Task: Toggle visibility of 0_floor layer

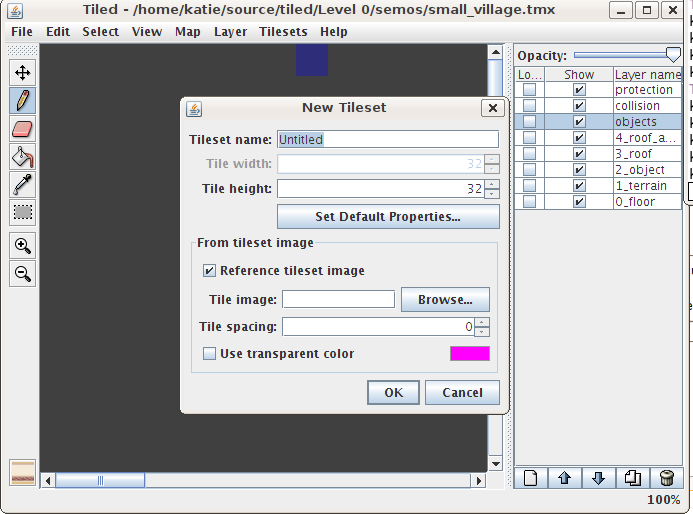Action: [579, 202]
